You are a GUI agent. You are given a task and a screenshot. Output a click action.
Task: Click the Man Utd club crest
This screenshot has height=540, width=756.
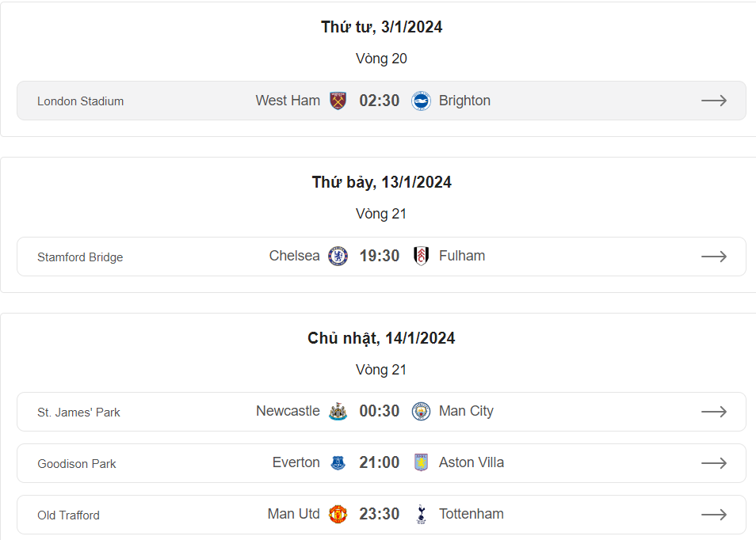click(x=338, y=514)
